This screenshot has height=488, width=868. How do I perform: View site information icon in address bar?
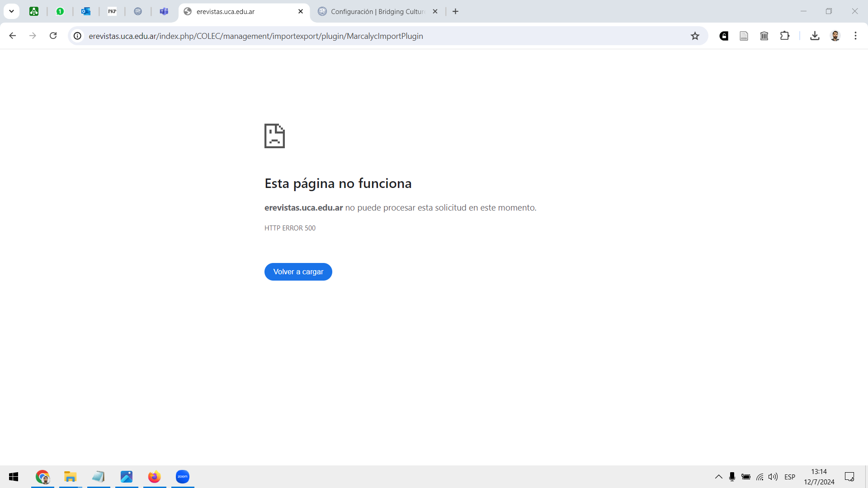[x=78, y=36]
